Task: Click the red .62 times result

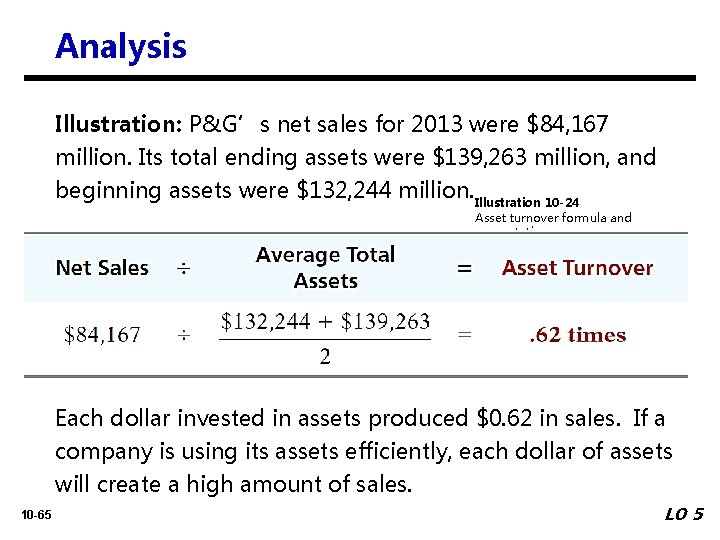Action: (x=577, y=336)
